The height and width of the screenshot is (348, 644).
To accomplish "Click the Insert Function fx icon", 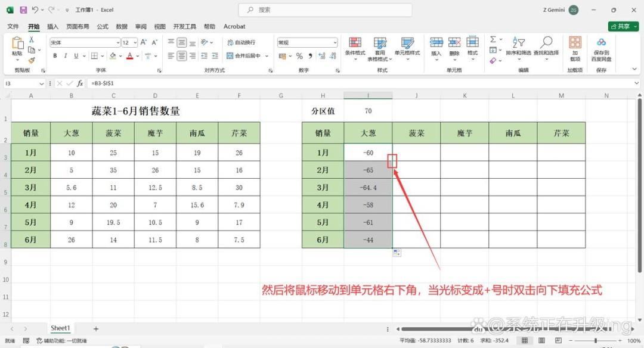I will coord(80,83).
